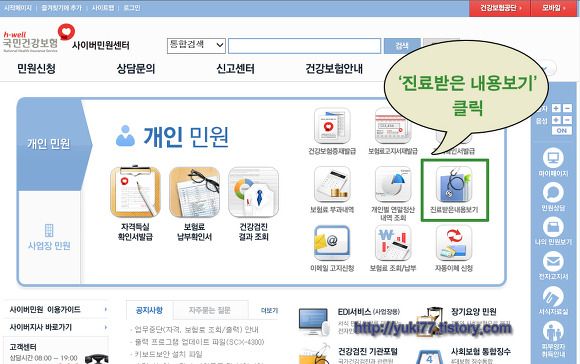This screenshot has width=580, height=364.
Task: Open 키보드보안 설치 파일 notice
Action: (x=168, y=354)
